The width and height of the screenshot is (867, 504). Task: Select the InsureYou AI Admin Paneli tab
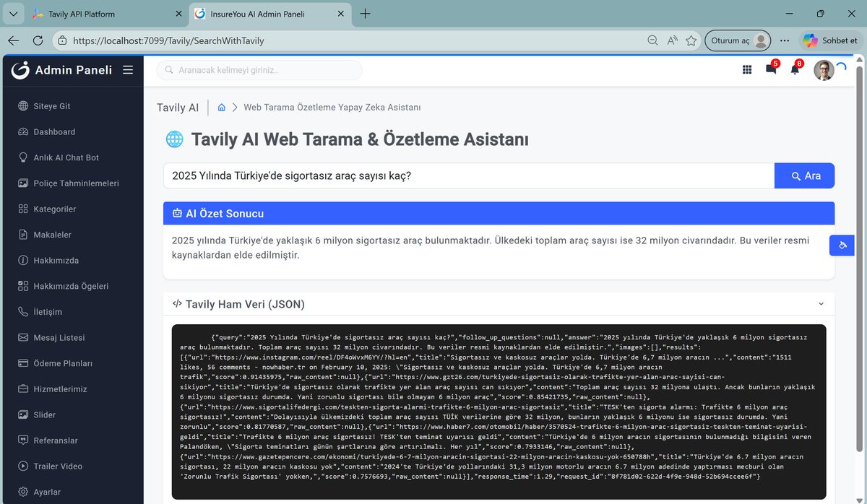(273, 14)
